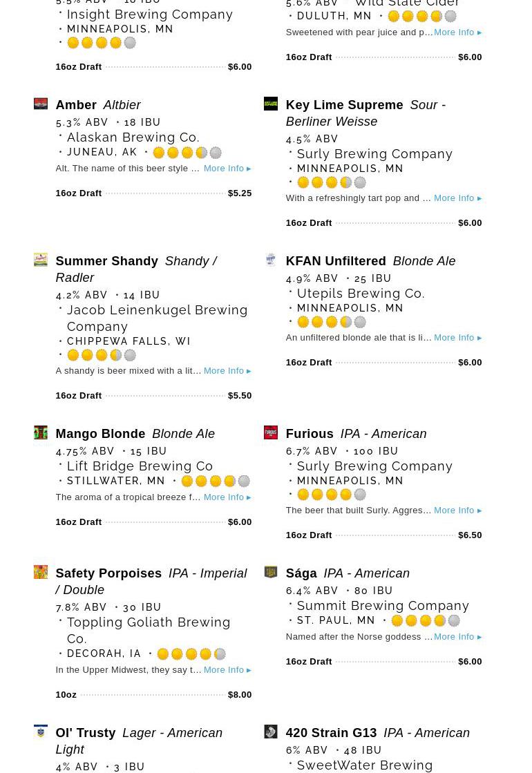Click the Key Lime Supreme logo icon
This screenshot has width=532, height=773.
tap(271, 104)
